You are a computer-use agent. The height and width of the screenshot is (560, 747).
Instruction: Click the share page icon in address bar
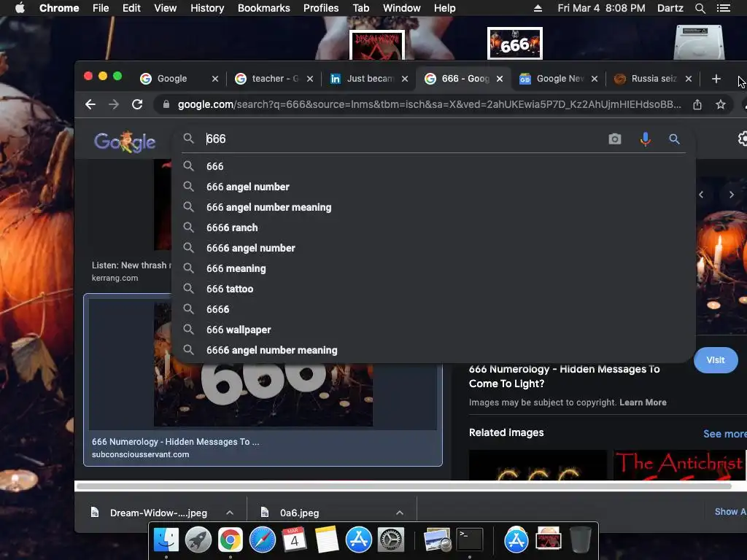tap(697, 104)
